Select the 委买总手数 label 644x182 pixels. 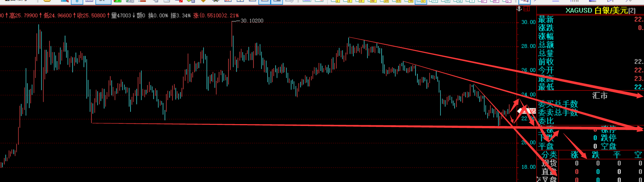(558, 104)
